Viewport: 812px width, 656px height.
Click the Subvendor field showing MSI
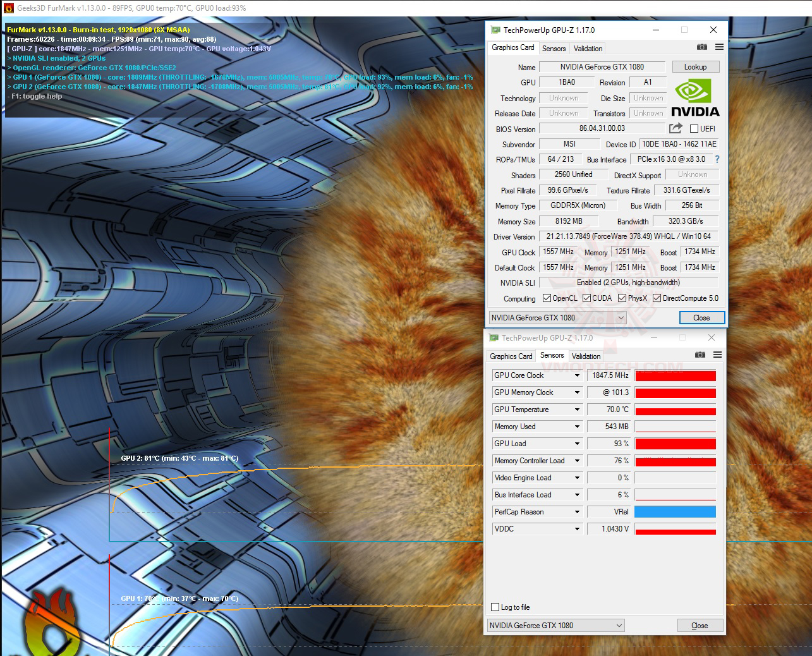pos(569,144)
